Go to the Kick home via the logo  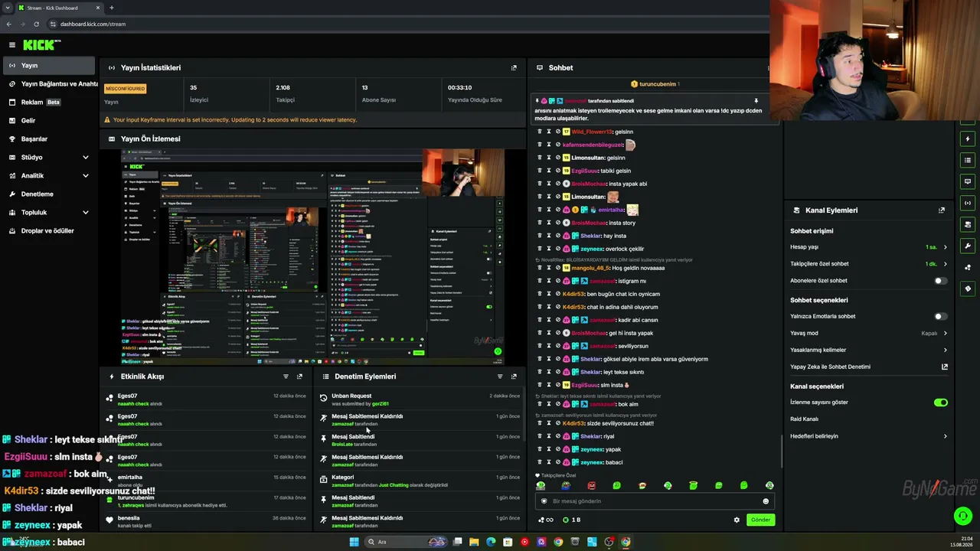pos(40,45)
